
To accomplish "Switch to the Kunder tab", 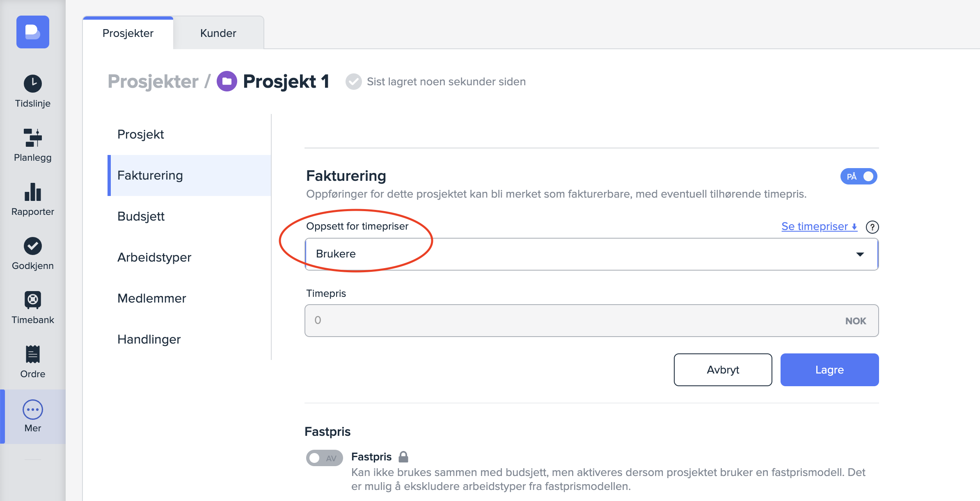I will (218, 33).
